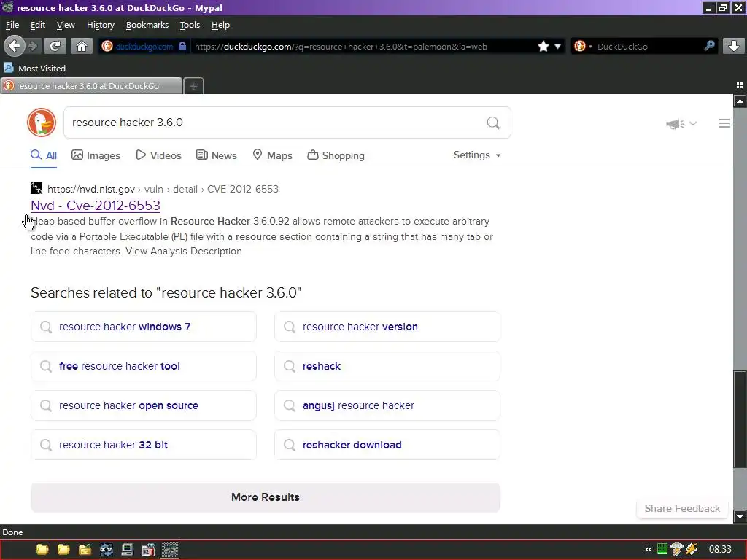
Task: Open the hamburger side menu
Action: click(x=724, y=123)
